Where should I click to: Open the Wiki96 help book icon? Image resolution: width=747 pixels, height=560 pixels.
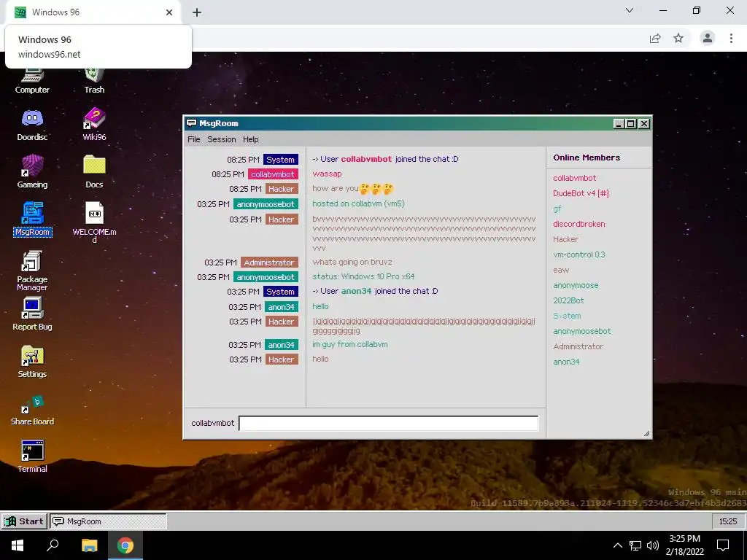[94, 125]
